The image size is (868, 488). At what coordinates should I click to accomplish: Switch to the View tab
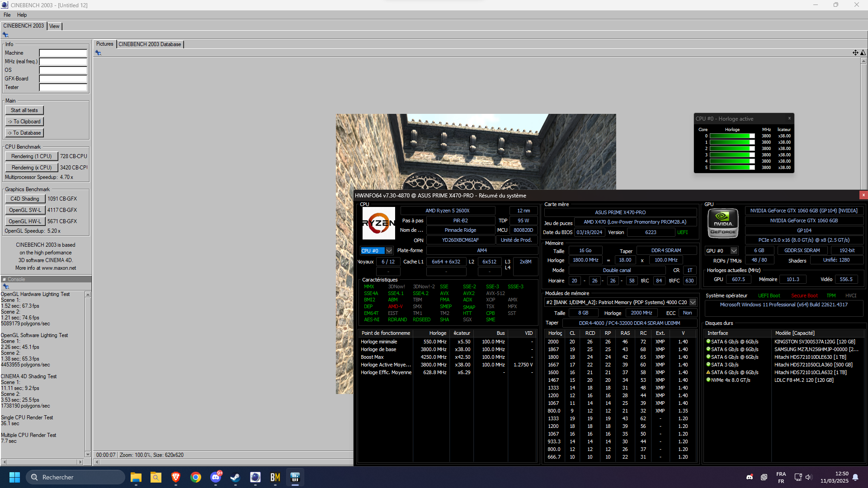[54, 26]
